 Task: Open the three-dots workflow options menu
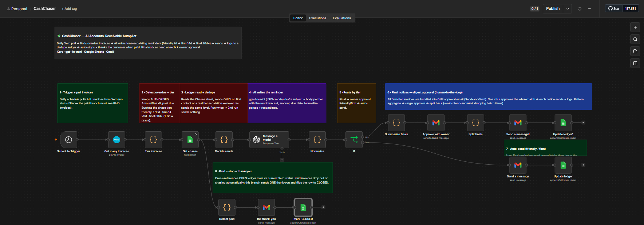[589, 9]
